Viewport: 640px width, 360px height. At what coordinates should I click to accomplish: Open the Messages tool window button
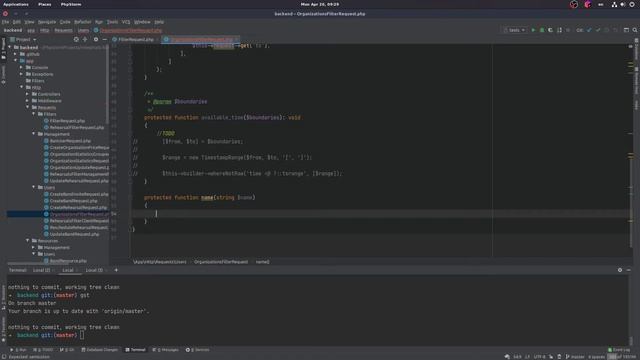click(x=165, y=350)
